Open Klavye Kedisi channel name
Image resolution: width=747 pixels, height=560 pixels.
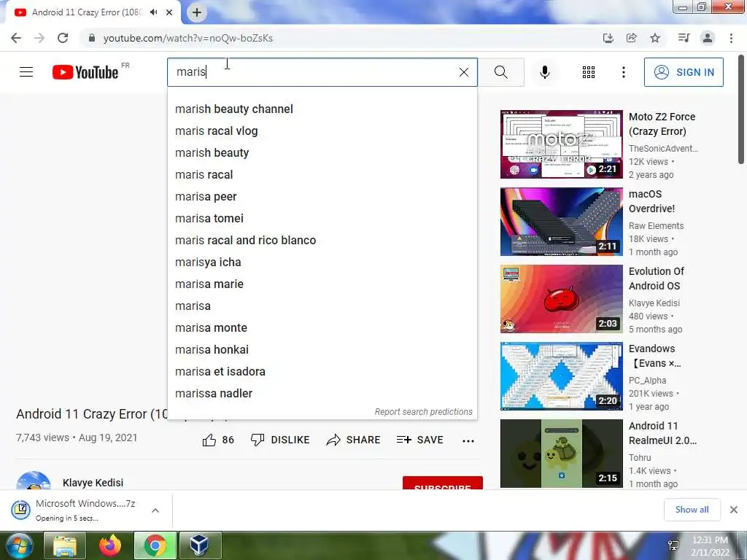93,483
